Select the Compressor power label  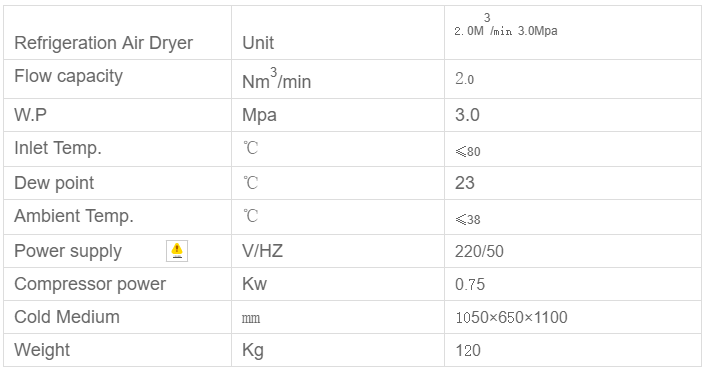click(x=90, y=284)
